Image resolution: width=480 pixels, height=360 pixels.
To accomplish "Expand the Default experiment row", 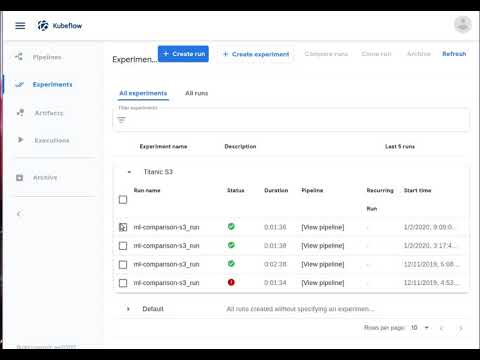I will [x=128, y=309].
